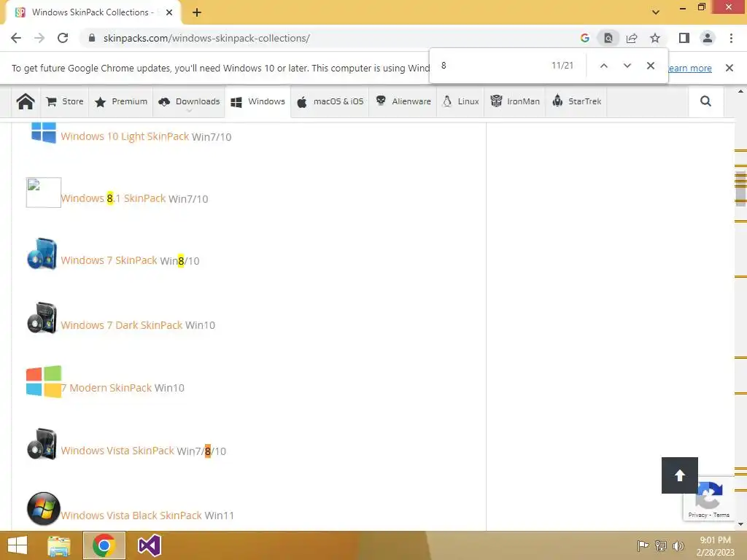Click the find-in-page lens icon in address bar

point(608,38)
